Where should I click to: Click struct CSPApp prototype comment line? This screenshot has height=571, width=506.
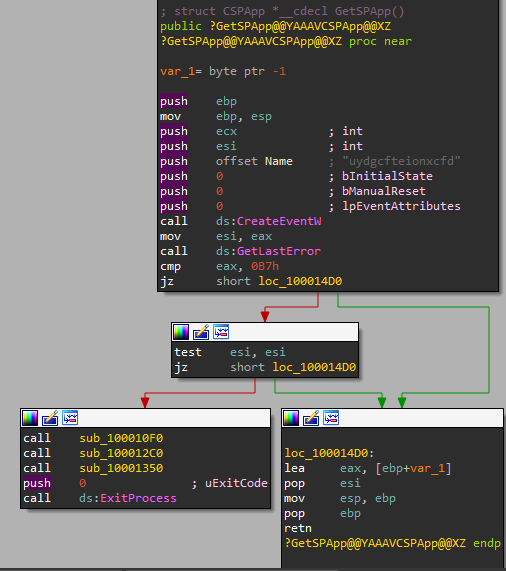point(282,11)
